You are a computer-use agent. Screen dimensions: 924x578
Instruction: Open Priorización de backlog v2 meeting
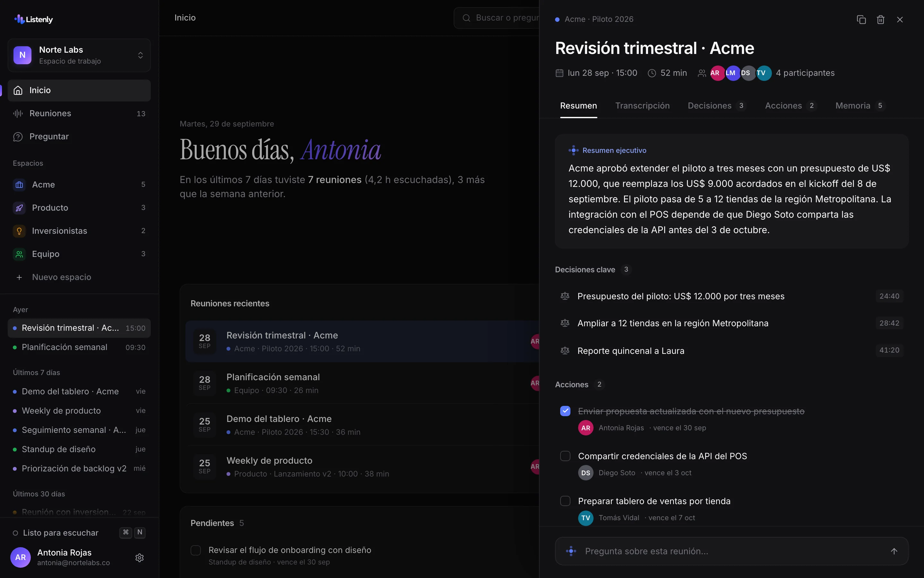coord(79,469)
